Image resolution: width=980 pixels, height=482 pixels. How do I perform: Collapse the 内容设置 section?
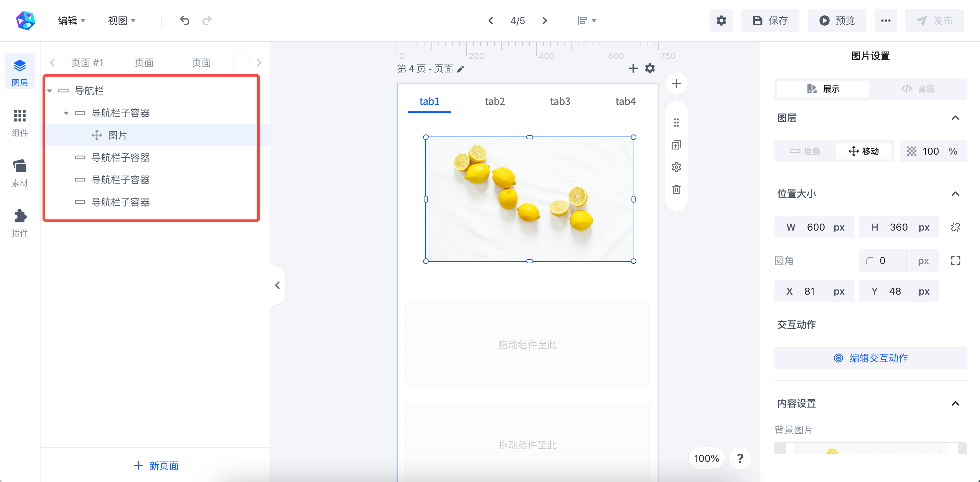[x=955, y=403]
